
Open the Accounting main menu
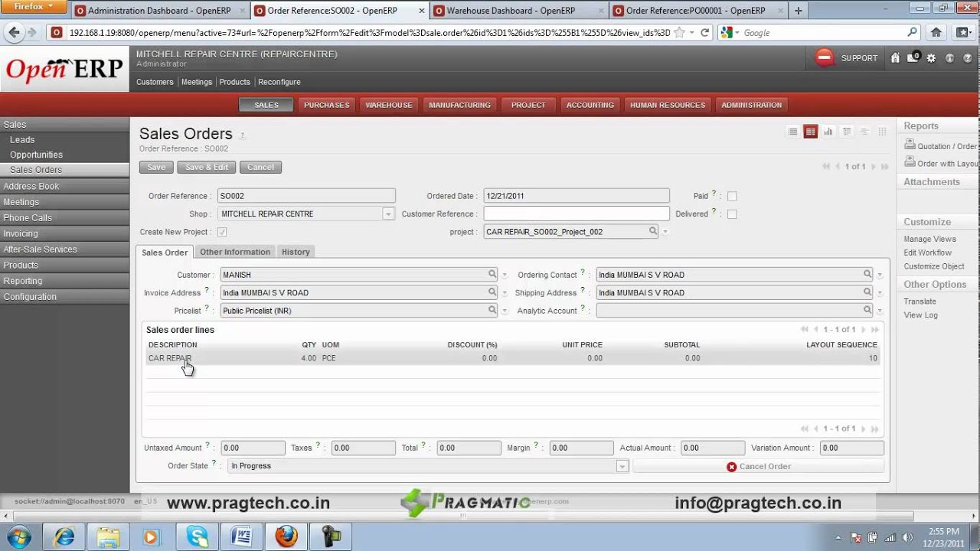click(590, 105)
